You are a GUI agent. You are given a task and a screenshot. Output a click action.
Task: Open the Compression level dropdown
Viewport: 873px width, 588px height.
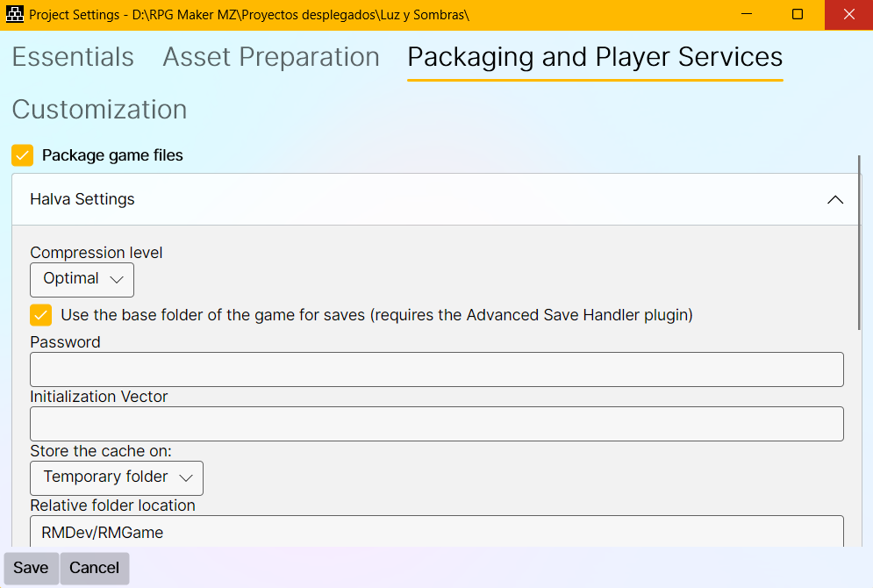[82, 279]
